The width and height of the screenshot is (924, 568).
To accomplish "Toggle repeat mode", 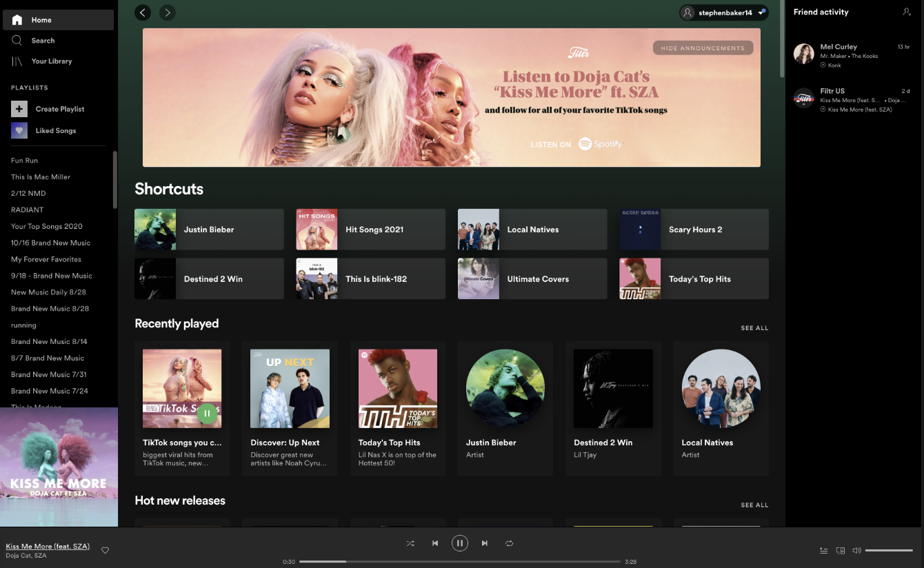I will point(510,543).
